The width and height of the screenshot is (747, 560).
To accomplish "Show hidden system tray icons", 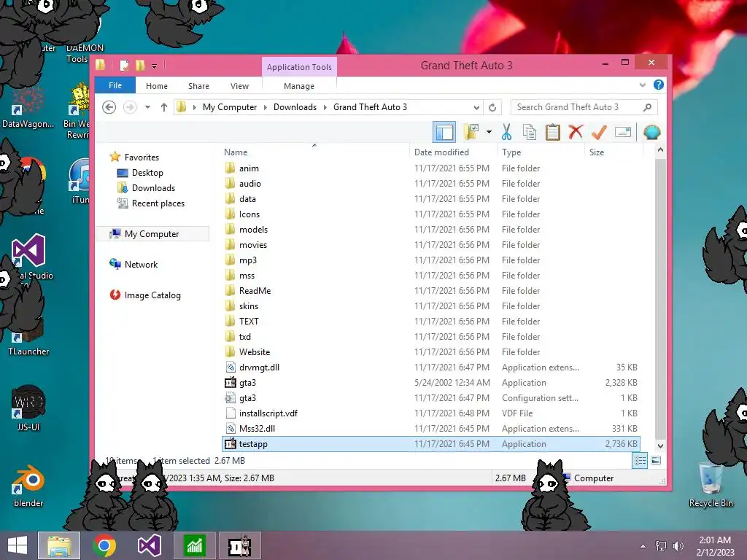I will click(643, 546).
